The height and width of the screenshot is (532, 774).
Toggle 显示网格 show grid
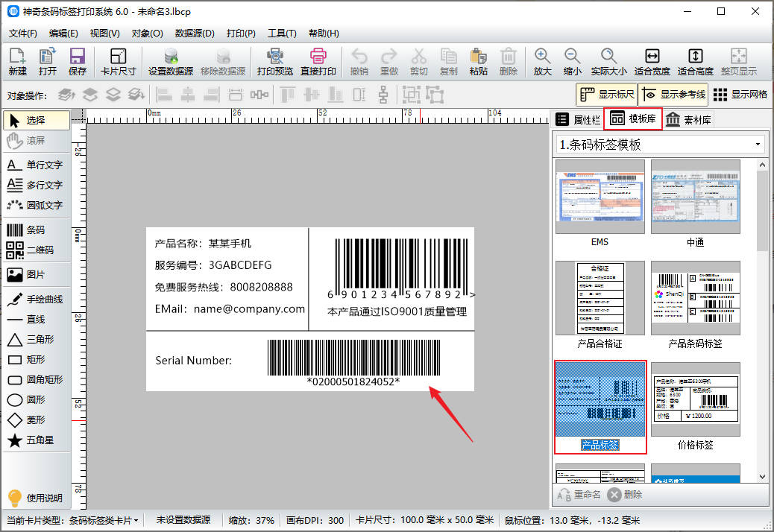click(740, 94)
